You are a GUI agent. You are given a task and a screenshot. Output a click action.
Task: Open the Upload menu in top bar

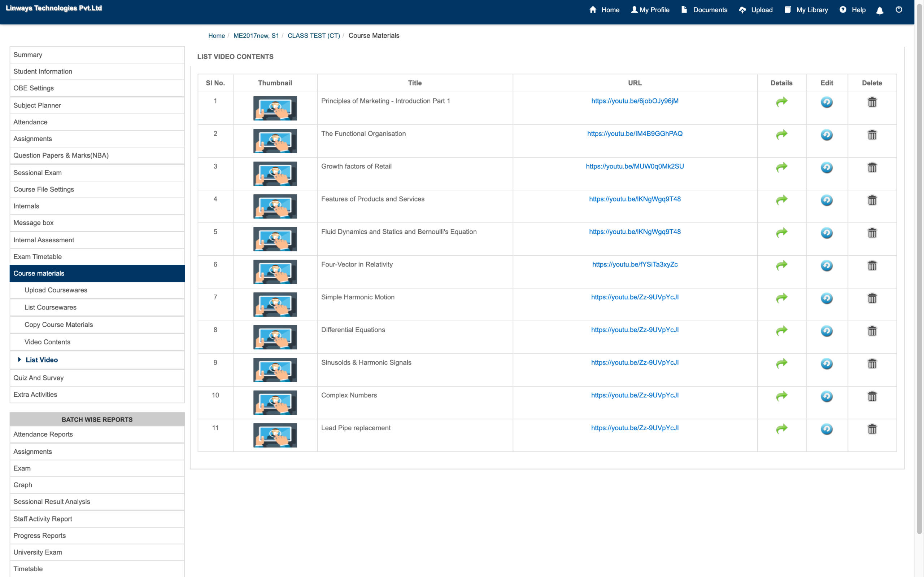pos(755,10)
